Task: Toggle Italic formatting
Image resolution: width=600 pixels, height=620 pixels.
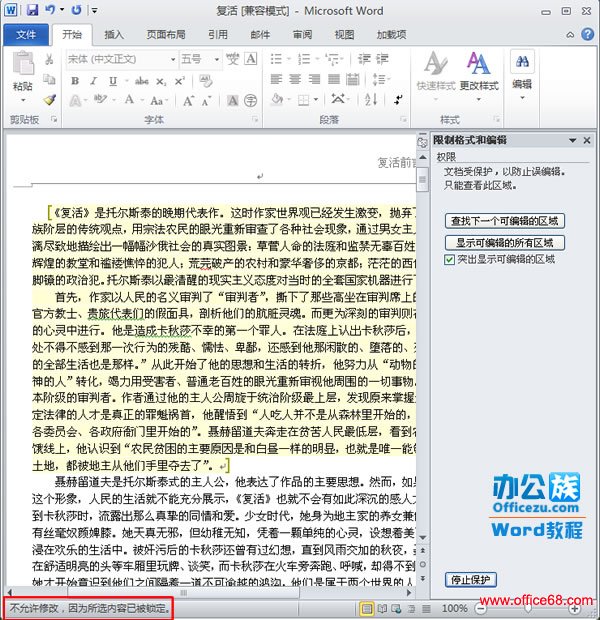Action: click(x=94, y=81)
